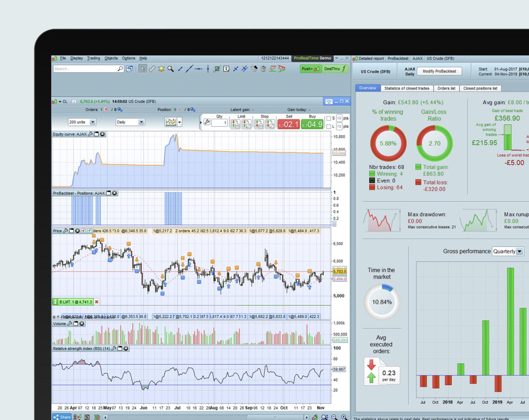Enable the L limit points checkbox
529x420 pixels.
pyautogui.click(x=328, y=126)
